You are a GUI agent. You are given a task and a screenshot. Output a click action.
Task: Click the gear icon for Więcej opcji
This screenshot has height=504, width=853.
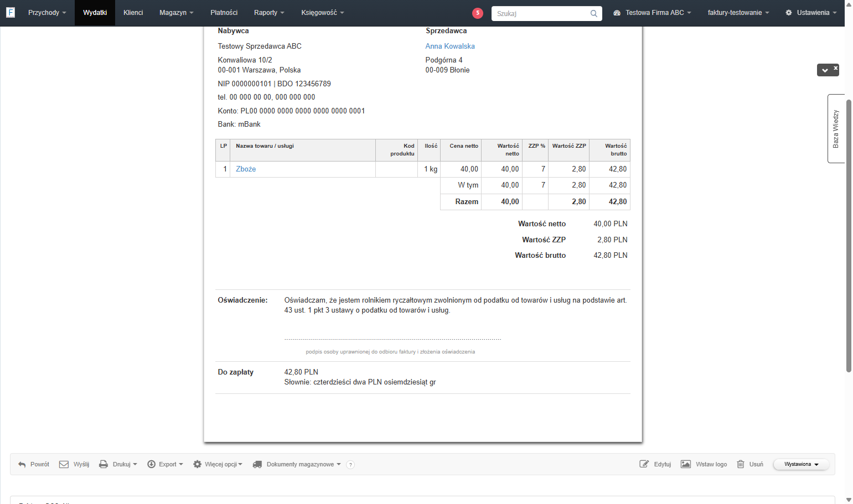(x=197, y=465)
